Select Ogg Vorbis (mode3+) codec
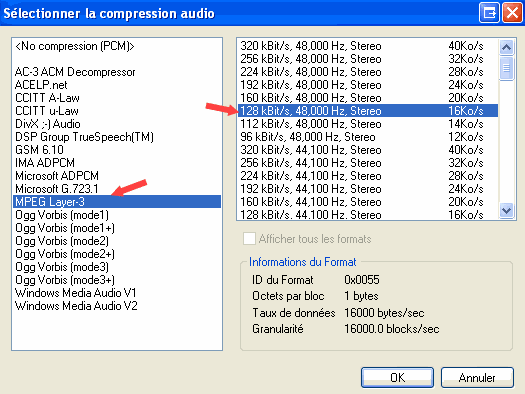525x394 pixels. coord(117,280)
